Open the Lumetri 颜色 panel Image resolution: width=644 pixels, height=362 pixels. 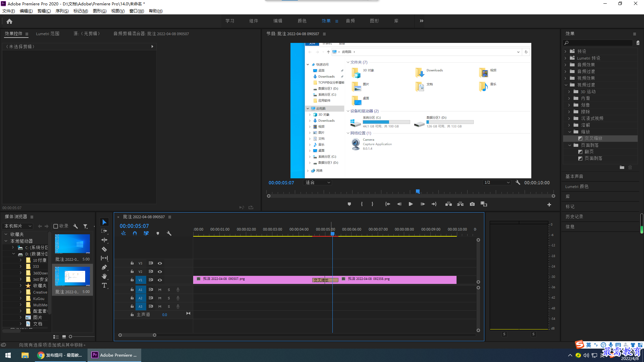point(577,187)
